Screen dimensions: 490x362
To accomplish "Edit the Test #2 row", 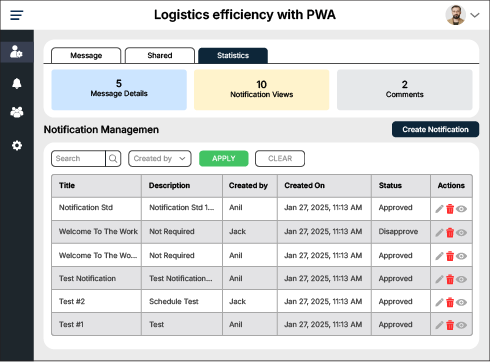I will pyautogui.click(x=439, y=302).
